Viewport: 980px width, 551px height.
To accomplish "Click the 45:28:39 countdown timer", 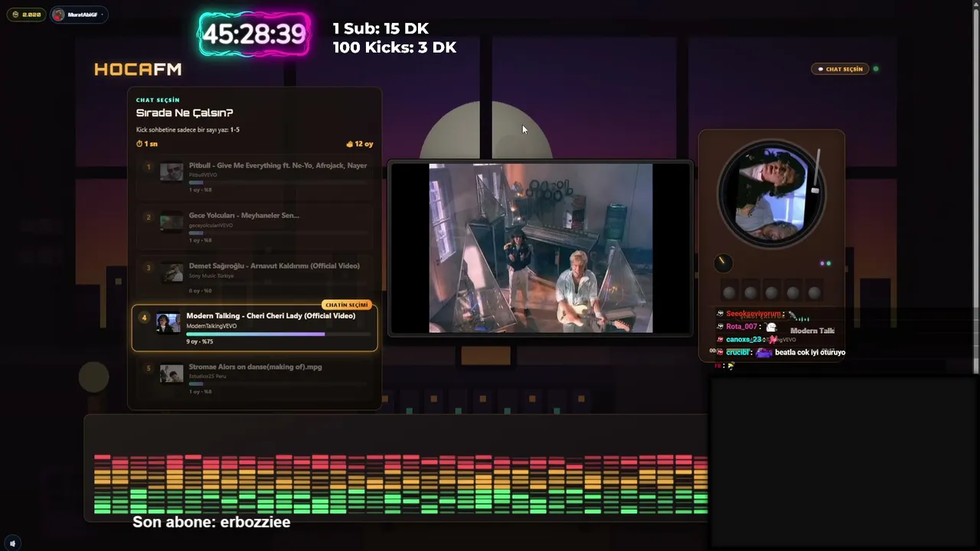I will 254,34.
